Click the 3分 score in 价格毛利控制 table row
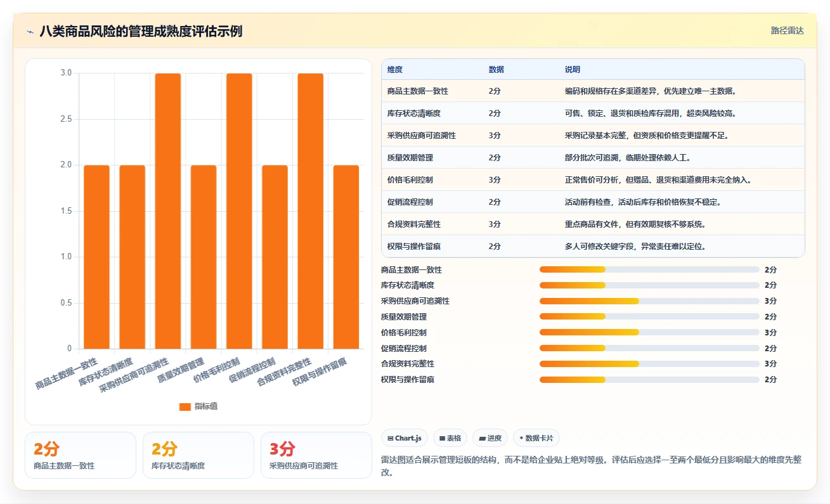Screen dimensions: 830x504 (495, 180)
